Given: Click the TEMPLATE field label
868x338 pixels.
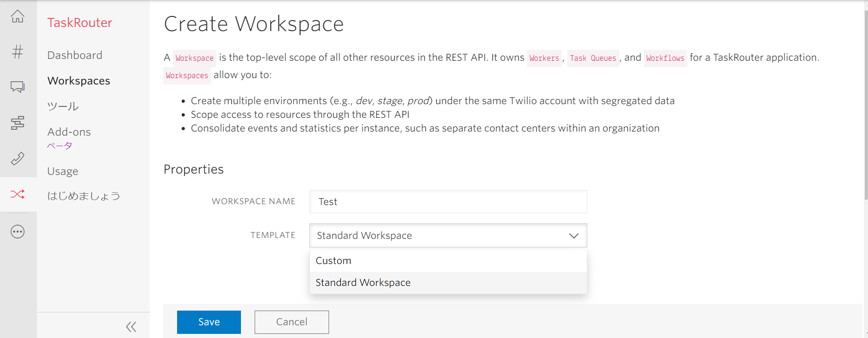Looking at the screenshot, I should (273, 235).
